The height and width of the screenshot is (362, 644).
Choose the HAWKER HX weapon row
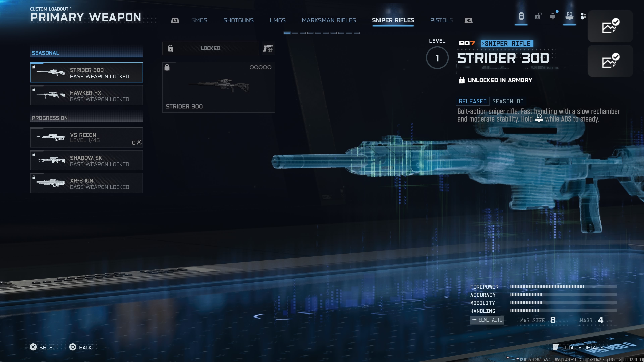[87, 95]
